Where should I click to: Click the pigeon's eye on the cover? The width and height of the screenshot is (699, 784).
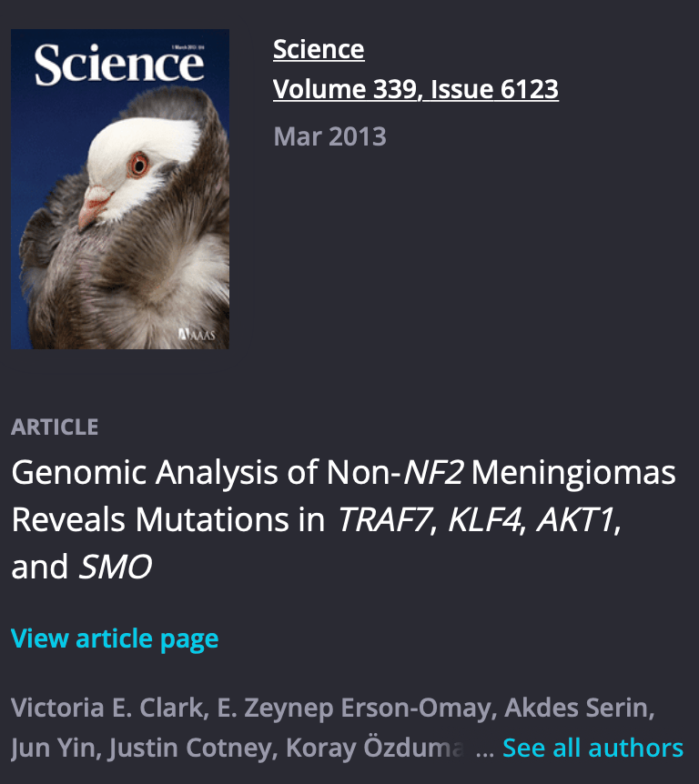point(138,165)
